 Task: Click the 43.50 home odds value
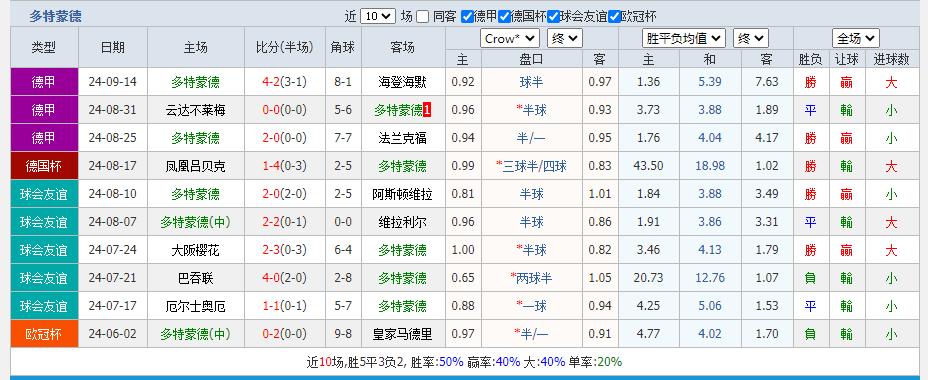click(x=648, y=166)
